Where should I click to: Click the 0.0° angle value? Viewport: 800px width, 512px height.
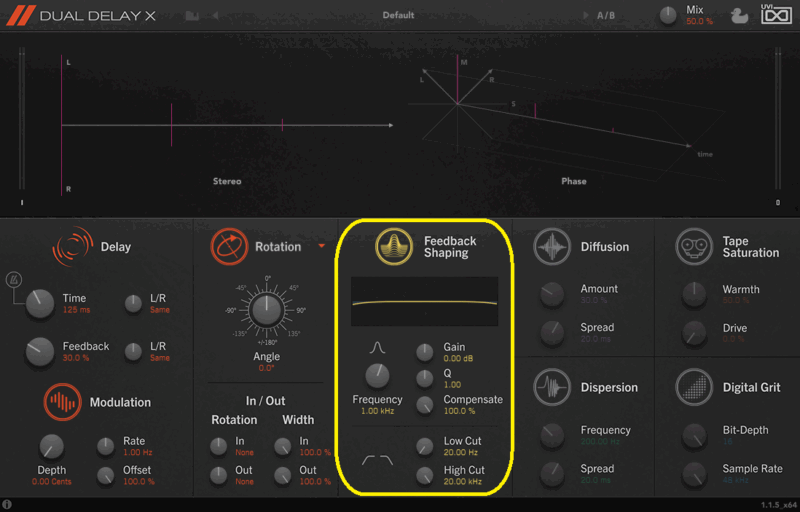[266, 368]
